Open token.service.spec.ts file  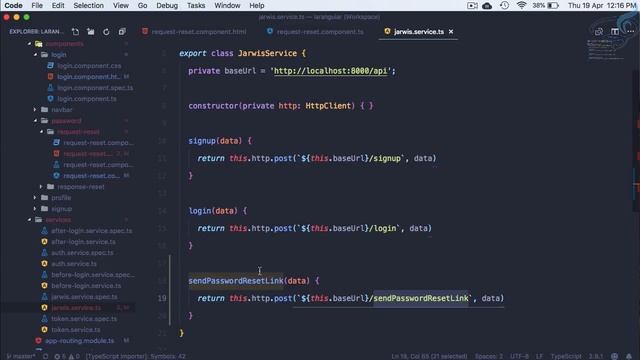coord(84,319)
